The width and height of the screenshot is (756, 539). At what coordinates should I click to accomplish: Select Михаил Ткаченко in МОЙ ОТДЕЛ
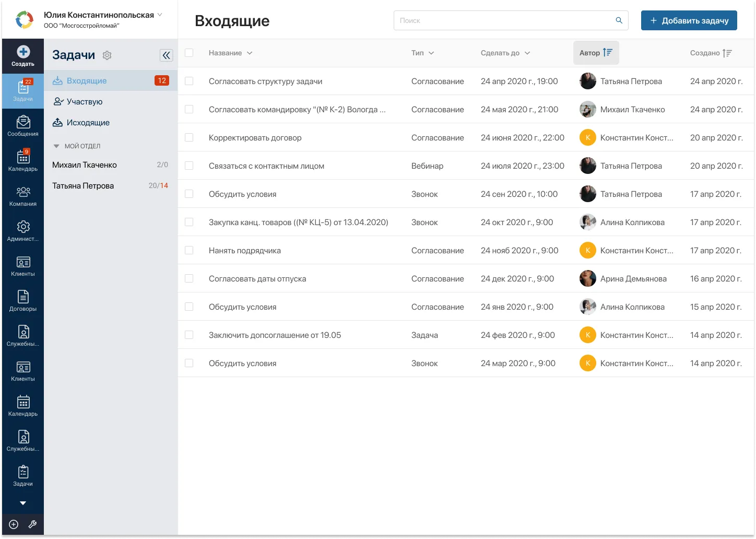pyautogui.click(x=111, y=165)
